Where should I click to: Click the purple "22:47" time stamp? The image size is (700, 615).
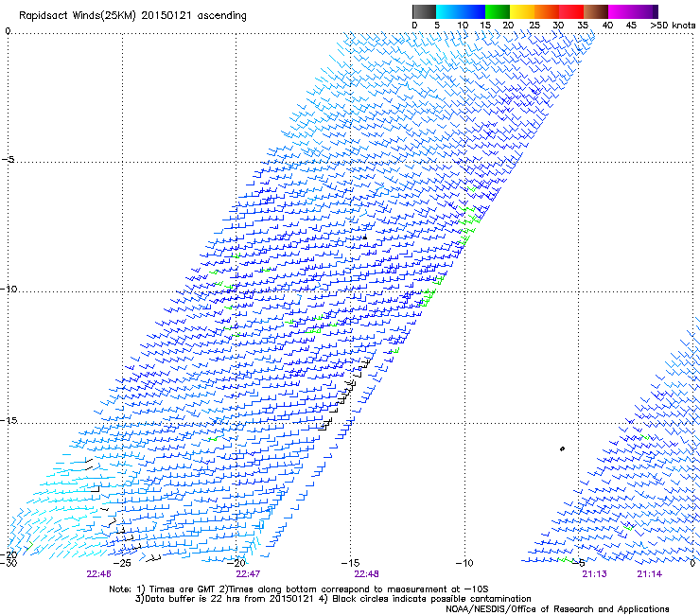248,574
